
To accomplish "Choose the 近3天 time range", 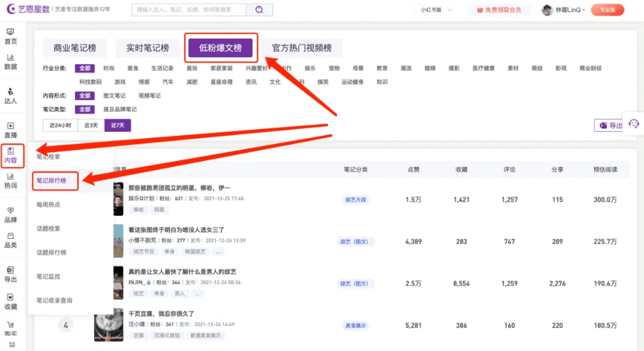I will click(91, 125).
